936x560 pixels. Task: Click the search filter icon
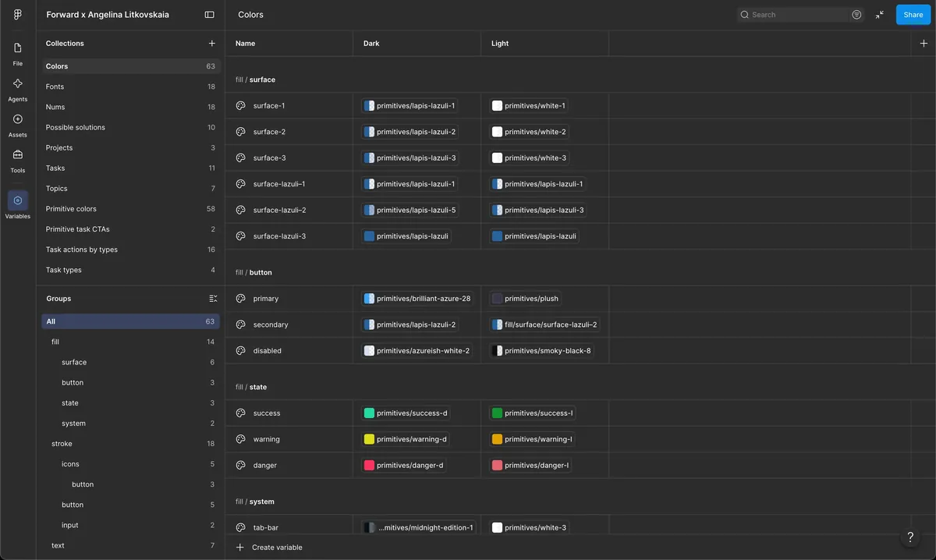(856, 14)
